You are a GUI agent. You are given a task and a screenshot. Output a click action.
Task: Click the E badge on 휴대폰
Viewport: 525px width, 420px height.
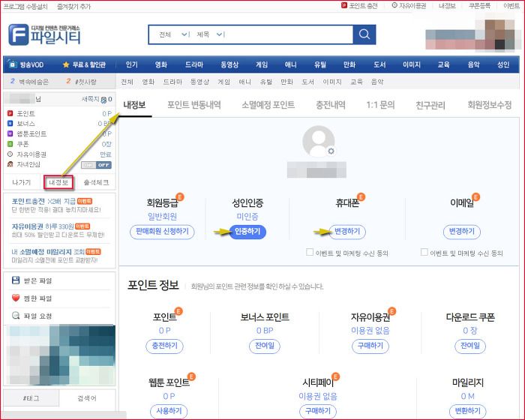(361, 196)
